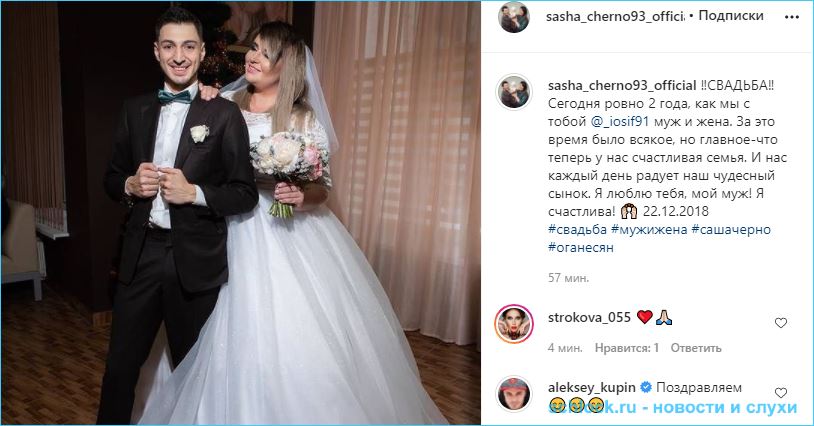Open caption author's avatar beside caption

coord(513,92)
